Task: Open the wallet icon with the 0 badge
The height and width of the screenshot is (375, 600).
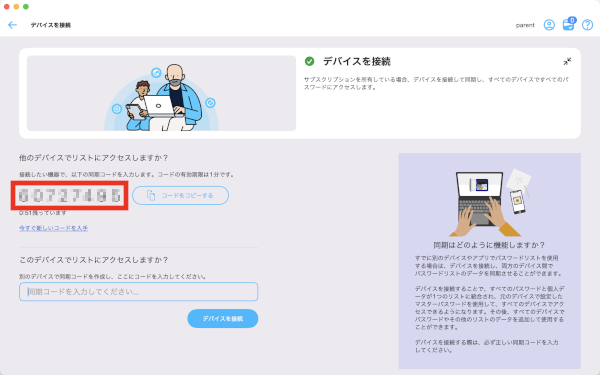Action: coord(569,24)
